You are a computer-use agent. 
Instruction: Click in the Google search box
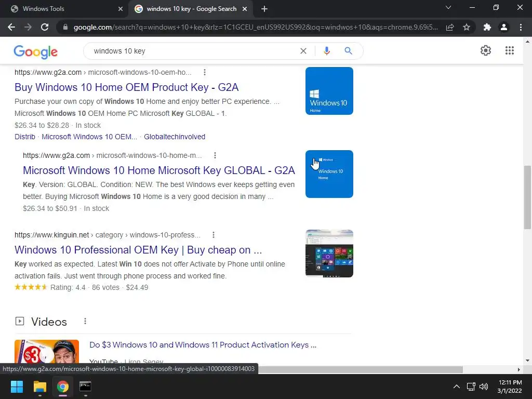193,51
